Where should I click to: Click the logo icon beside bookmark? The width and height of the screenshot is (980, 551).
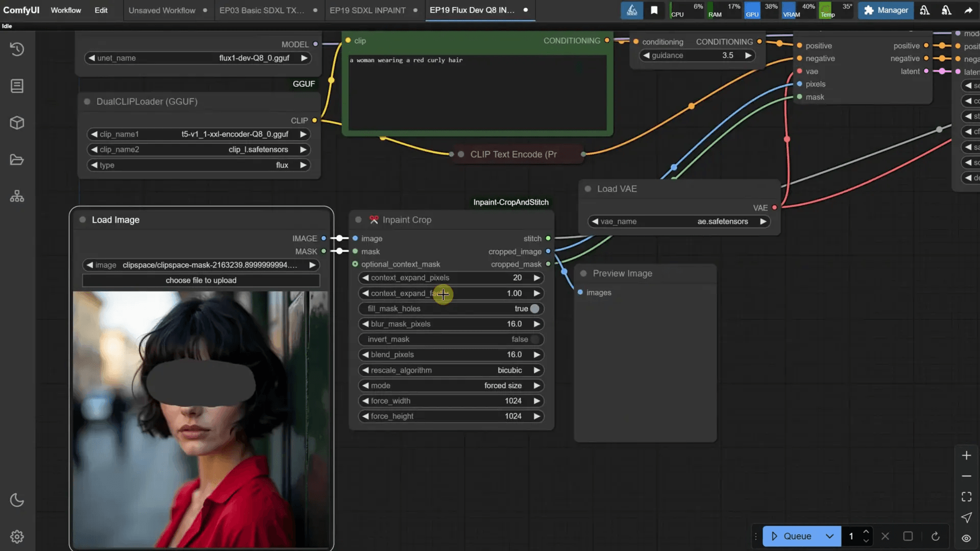pos(632,10)
